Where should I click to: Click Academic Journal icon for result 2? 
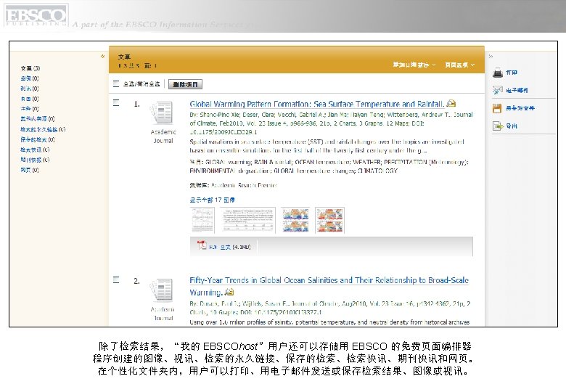[162, 290]
